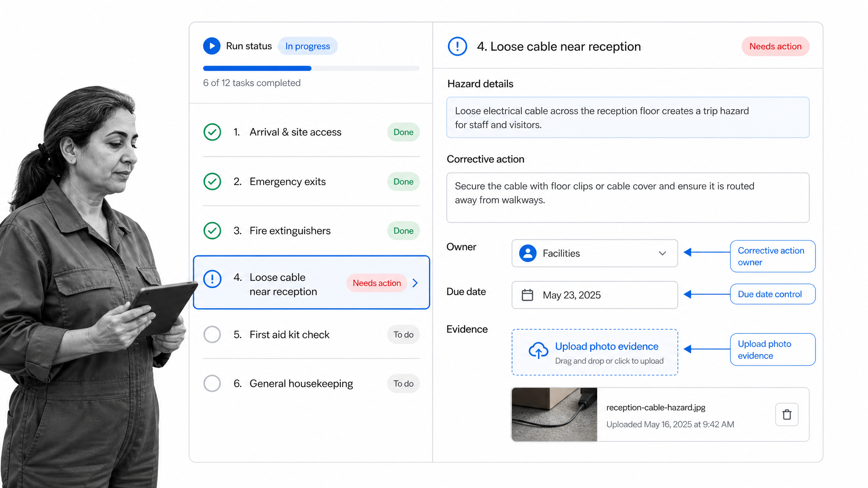The width and height of the screenshot is (868, 488).
Task: Open the reception cable hazard photo thumbnail
Action: pos(554,414)
